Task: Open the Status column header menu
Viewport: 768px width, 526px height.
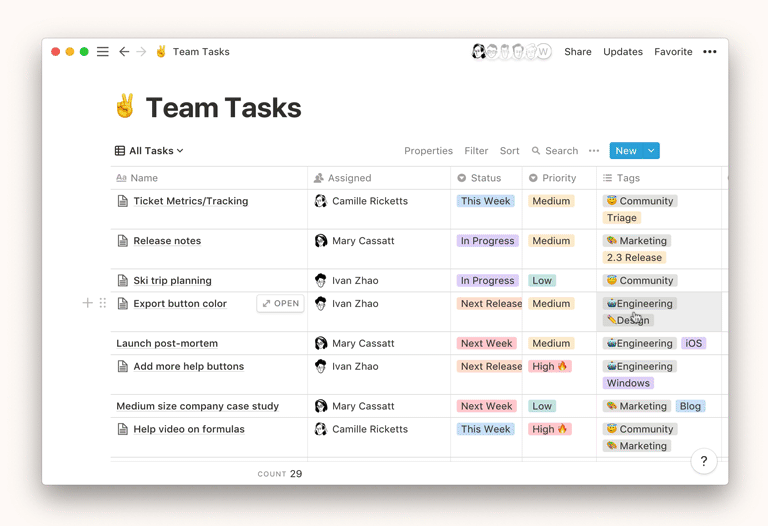Action: (x=485, y=178)
